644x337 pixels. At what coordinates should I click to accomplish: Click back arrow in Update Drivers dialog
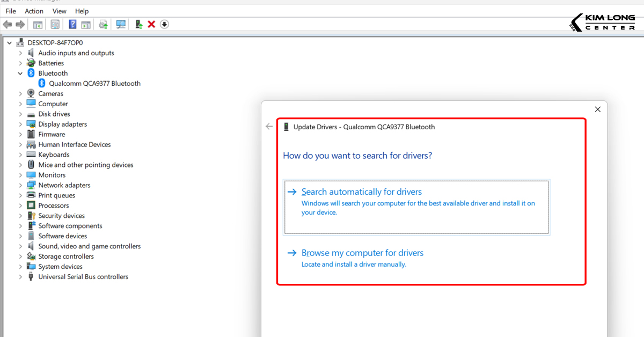pyautogui.click(x=269, y=127)
